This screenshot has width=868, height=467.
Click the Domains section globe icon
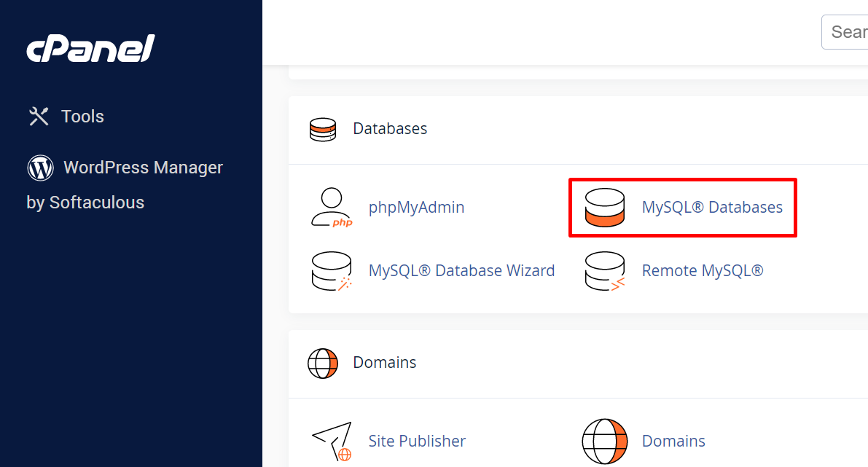coord(323,364)
